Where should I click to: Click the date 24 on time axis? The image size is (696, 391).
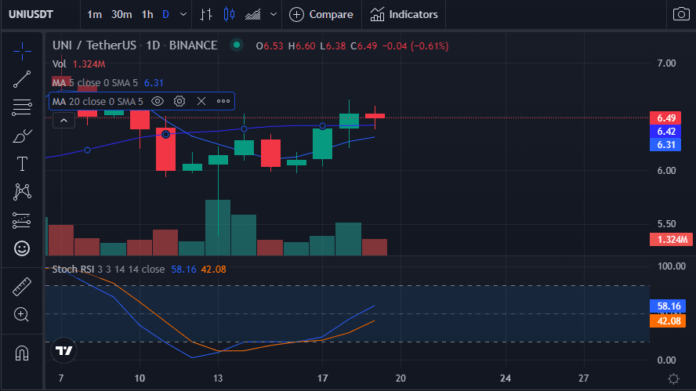coord(505,378)
